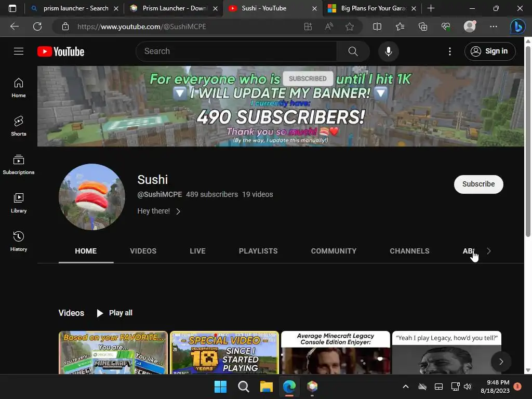Open Windows taskbar search
Image resolution: width=532 pixels, height=399 pixels.
pos(244,387)
